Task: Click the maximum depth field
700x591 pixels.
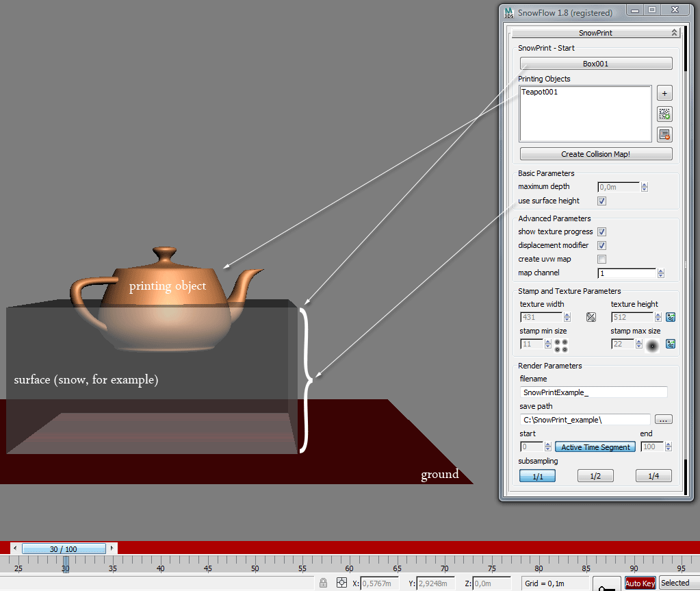Action: coord(619,187)
